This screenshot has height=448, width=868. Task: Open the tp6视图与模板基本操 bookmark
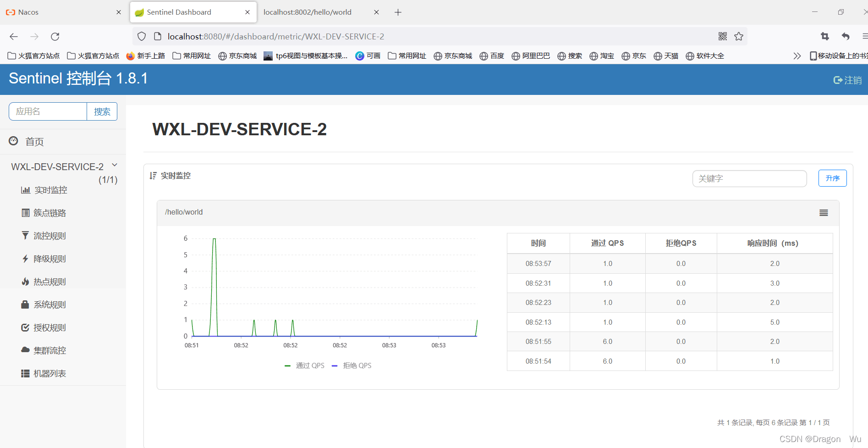click(306, 56)
